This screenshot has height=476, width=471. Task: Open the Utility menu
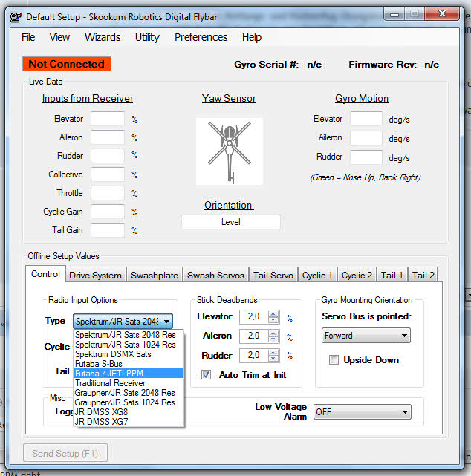[x=147, y=37]
